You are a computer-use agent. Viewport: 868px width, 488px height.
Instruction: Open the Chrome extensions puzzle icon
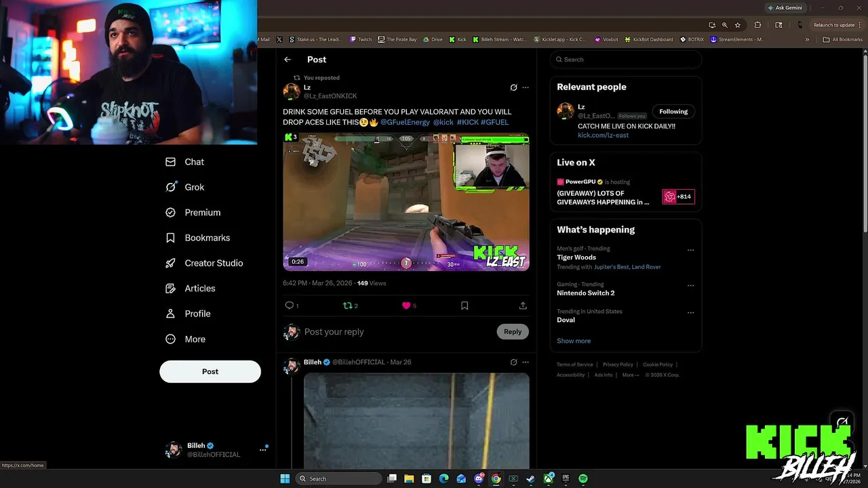[757, 25]
